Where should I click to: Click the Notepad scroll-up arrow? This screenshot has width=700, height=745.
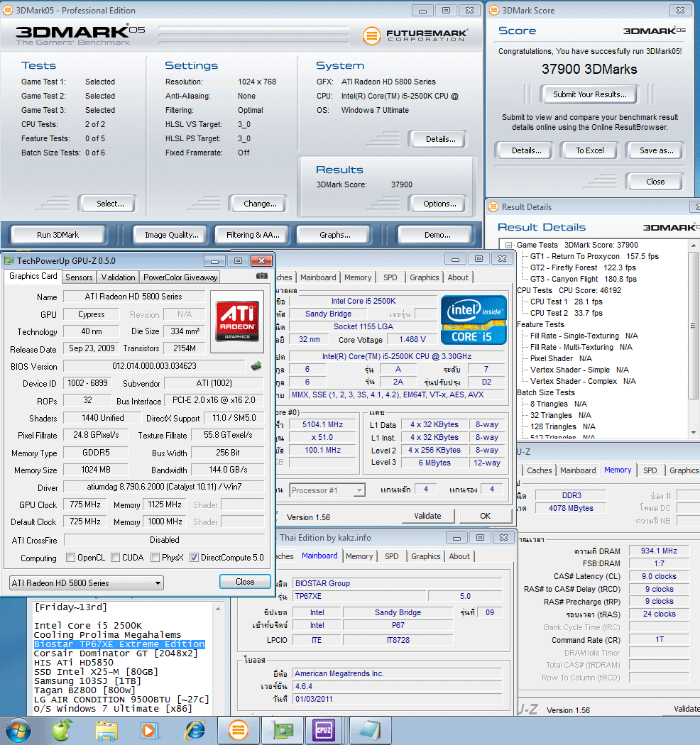[218, 608]
